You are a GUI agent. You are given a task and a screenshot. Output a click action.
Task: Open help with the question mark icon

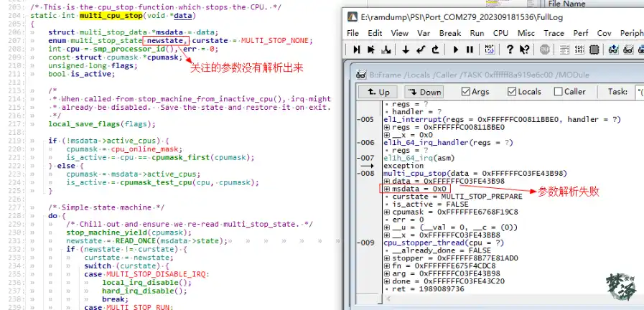tap(510, 50)
